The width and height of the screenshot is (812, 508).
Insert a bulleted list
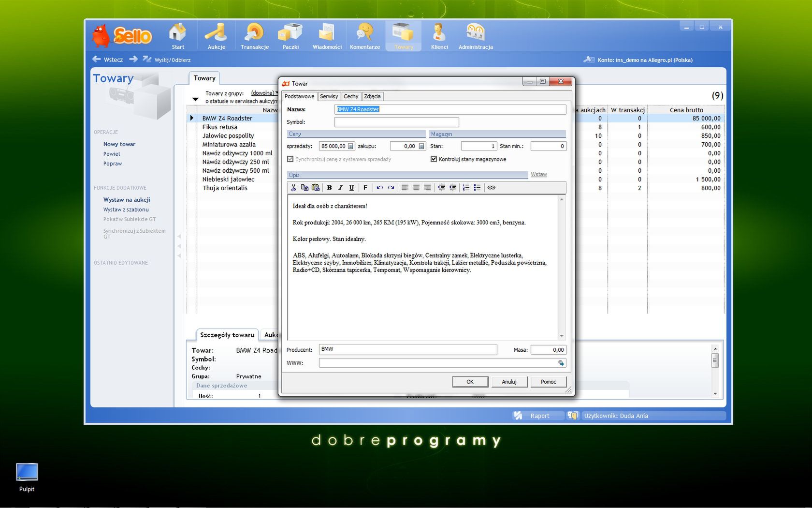477,188
